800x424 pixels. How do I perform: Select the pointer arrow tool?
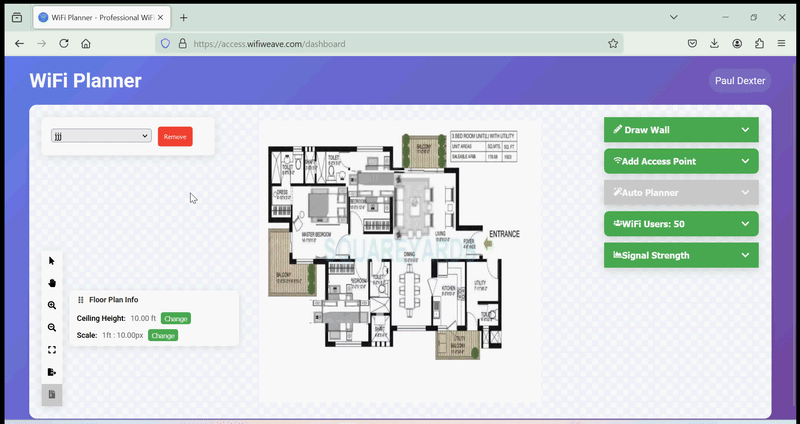click(x=52, y=261)
